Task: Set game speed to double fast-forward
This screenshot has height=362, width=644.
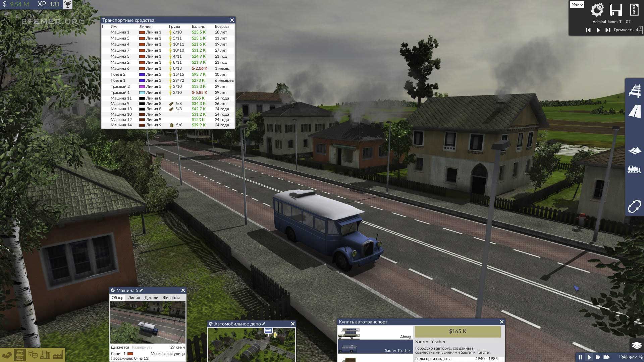Action: (x=598, y=357)
